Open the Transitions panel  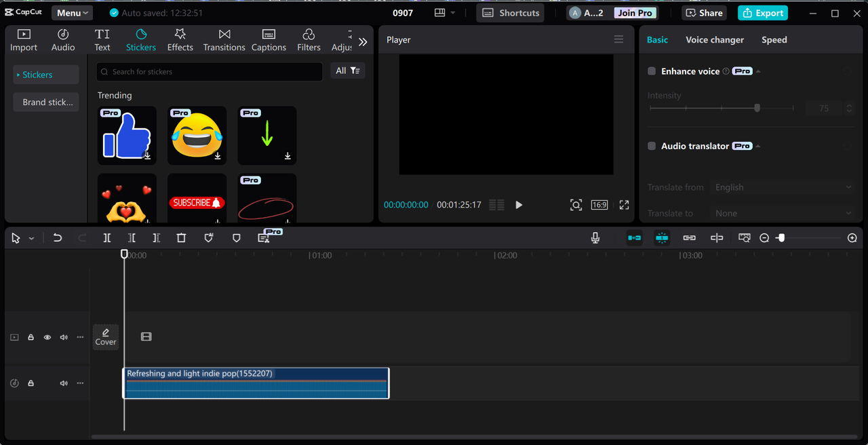point(224,40)
